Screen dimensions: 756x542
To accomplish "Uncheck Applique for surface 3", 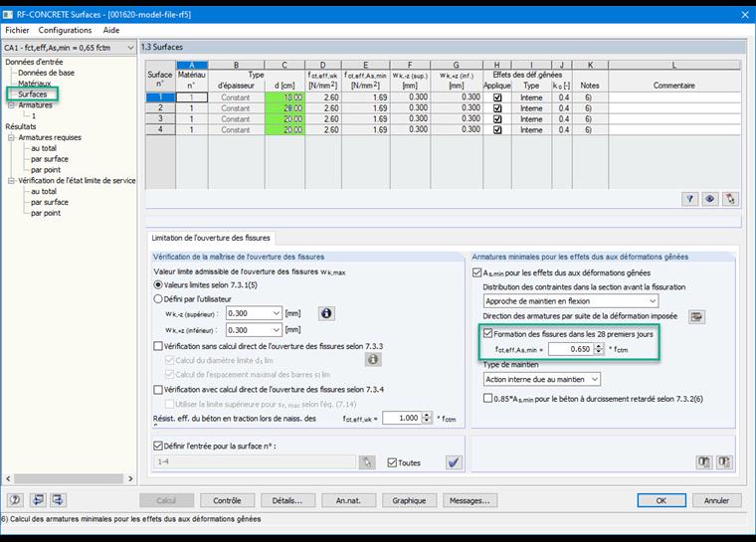I will pyautogui.click(x=497, y=119).
